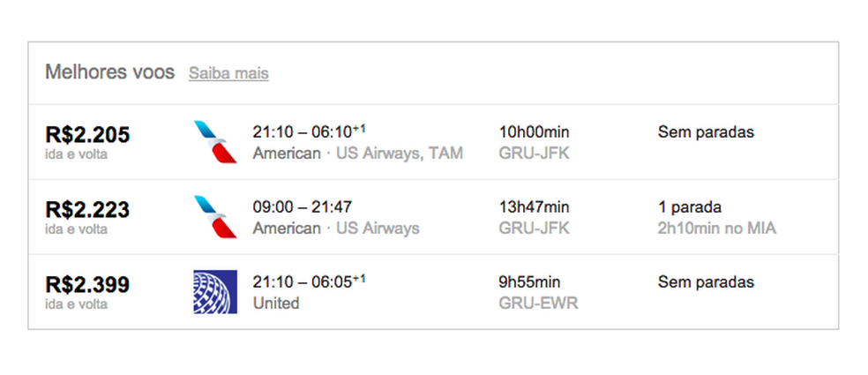Click the 21:10 – 06:05 United flight time
868x375 pixels.
click(x=309, y=282)
